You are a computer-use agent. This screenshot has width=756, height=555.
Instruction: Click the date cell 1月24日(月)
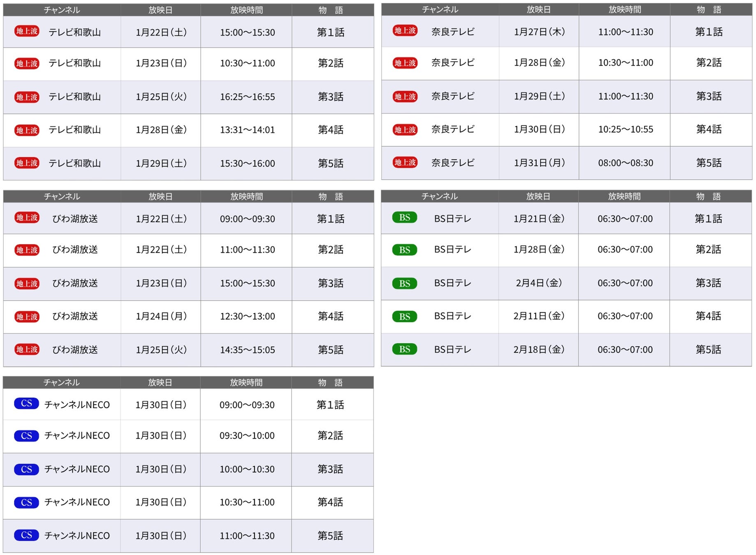click(x=161, y=316)
